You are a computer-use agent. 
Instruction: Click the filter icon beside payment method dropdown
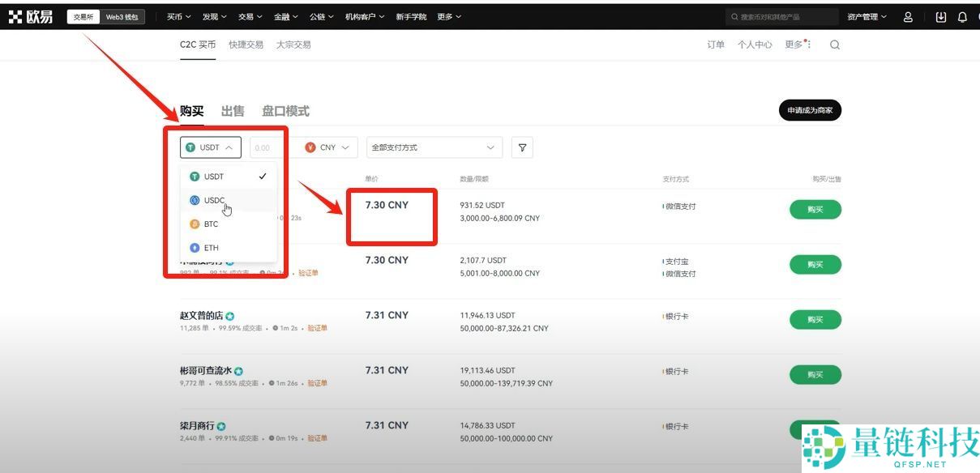pos(522,147)
